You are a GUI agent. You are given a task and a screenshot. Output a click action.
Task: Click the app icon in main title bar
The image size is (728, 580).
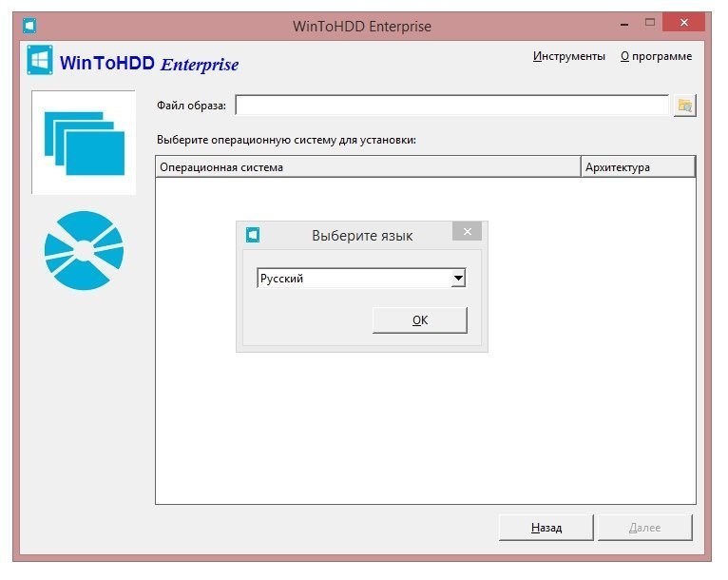pyautogui.click(x=29, y=26)
